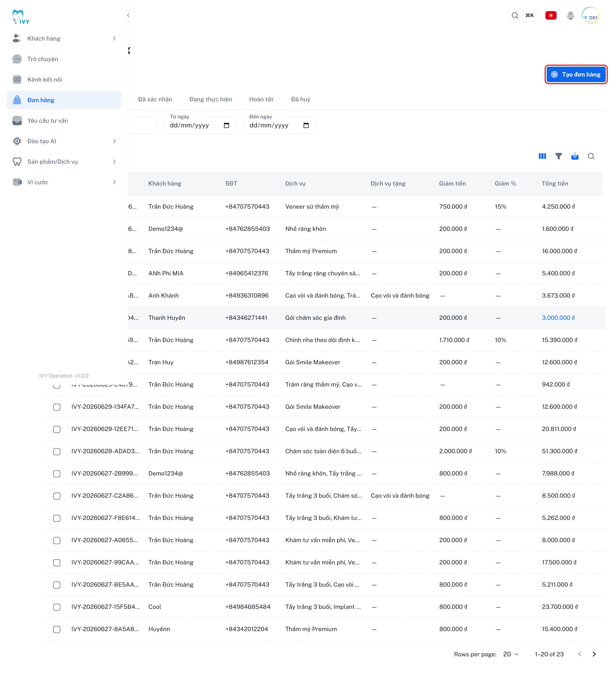The image size is (616, 685).
Task: Switch to the Đã huỷ tab
Action: pyautogui.click(x=301, y=99)
